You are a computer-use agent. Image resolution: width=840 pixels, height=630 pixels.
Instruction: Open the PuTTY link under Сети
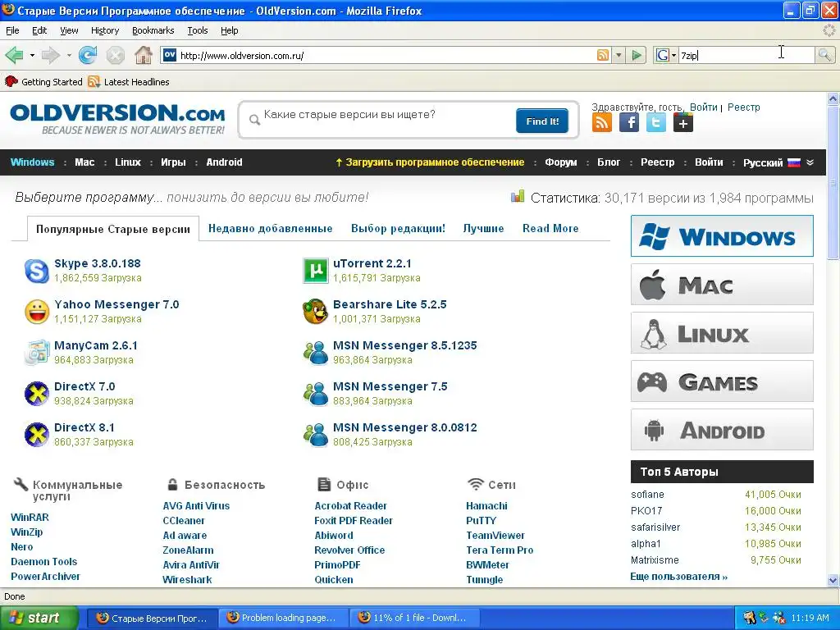(x=481, y=521)
